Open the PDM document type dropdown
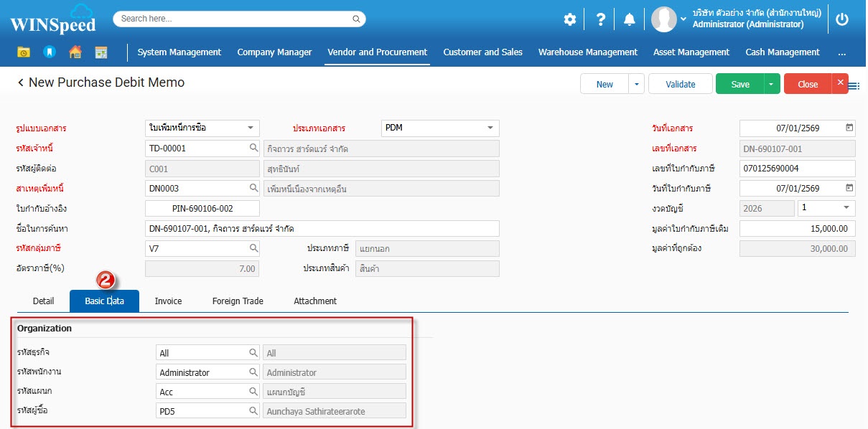Screen dimensions: 868x429 coord(490,128)
